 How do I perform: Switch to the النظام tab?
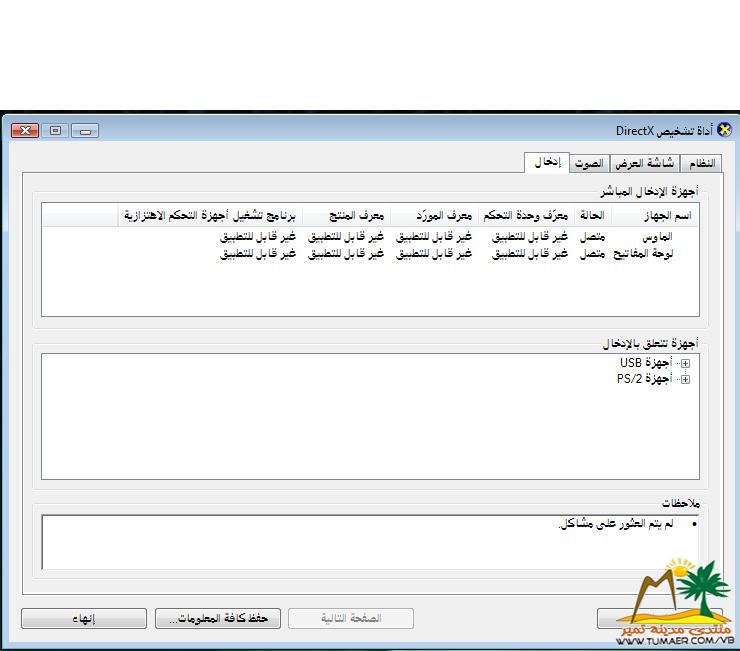tap(702, 163)
